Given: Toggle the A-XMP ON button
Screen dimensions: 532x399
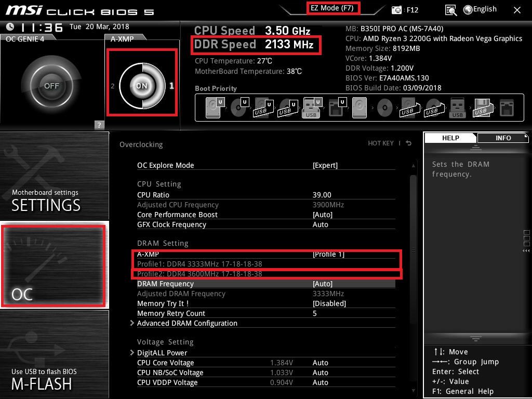Looking at the screenshot, I should (x=142, y=86).
